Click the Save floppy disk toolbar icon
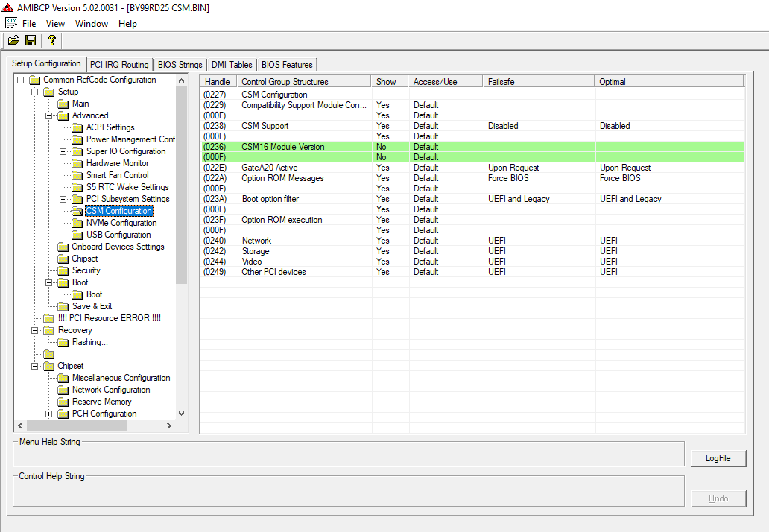This screenshot has height=532, width=769. pyautogui.click(x=31, y=40)
